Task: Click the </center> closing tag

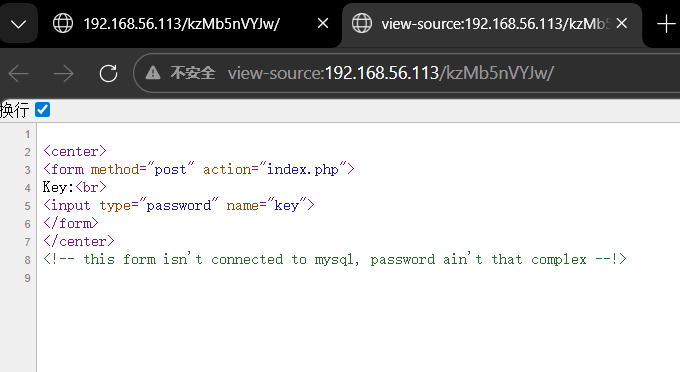Action: [79, 241]
